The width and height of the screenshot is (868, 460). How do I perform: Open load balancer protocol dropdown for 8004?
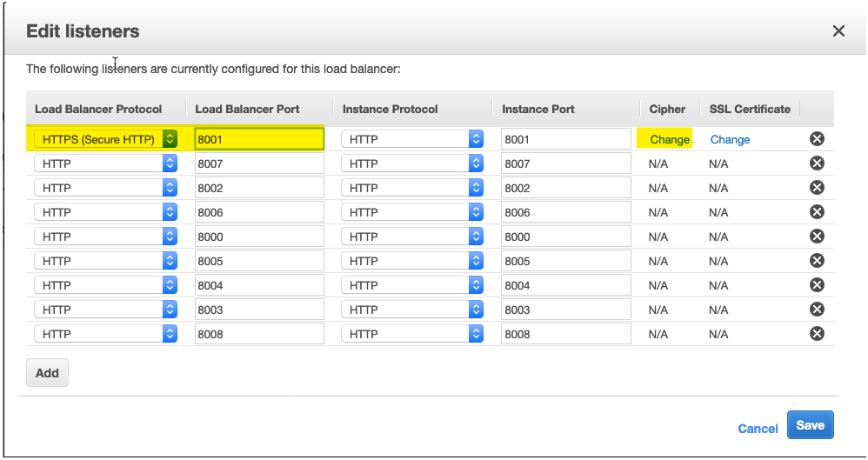105,285
